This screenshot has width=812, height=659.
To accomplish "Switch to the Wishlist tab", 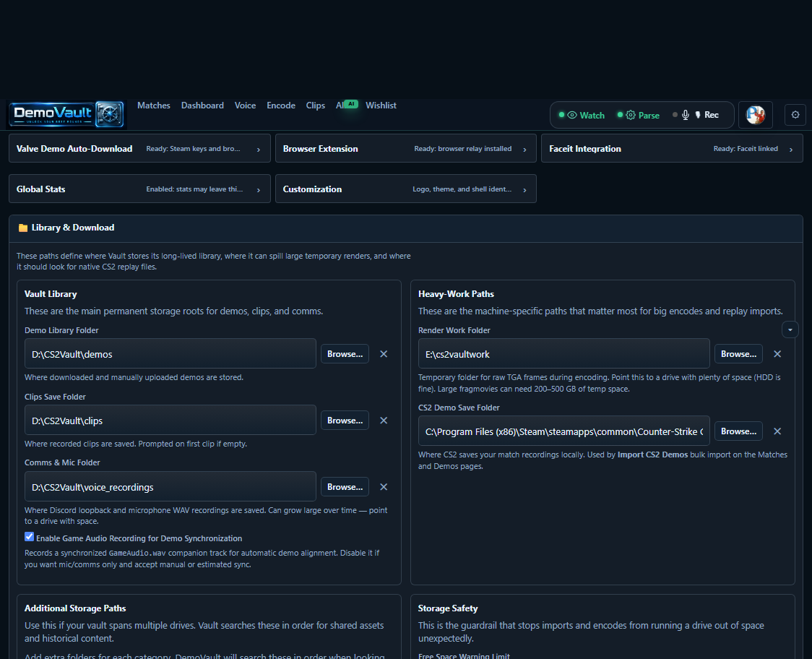I will coord(381,105).
